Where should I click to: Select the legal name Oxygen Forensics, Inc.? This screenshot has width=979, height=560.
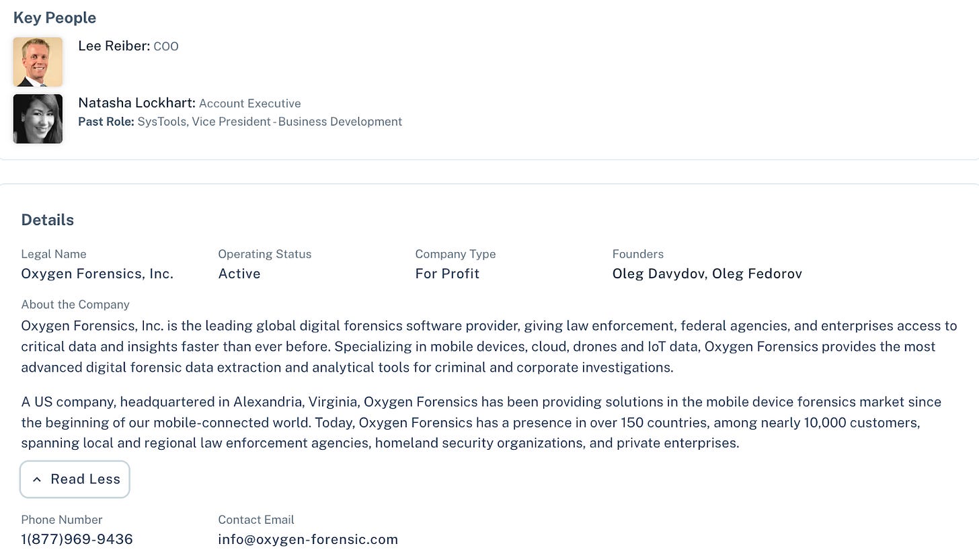[x=97, y=274]
